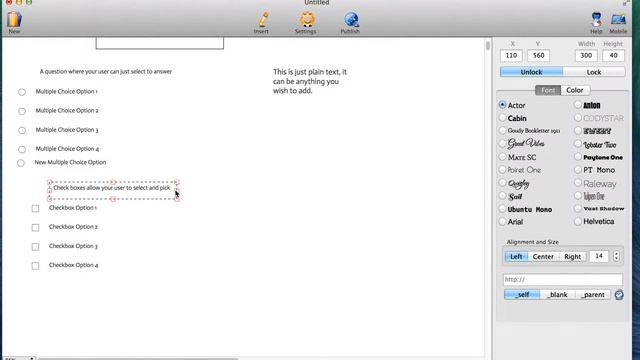Click the http:// link URL field
Screen dimensions: 640x360
click(x=563, y=279)
